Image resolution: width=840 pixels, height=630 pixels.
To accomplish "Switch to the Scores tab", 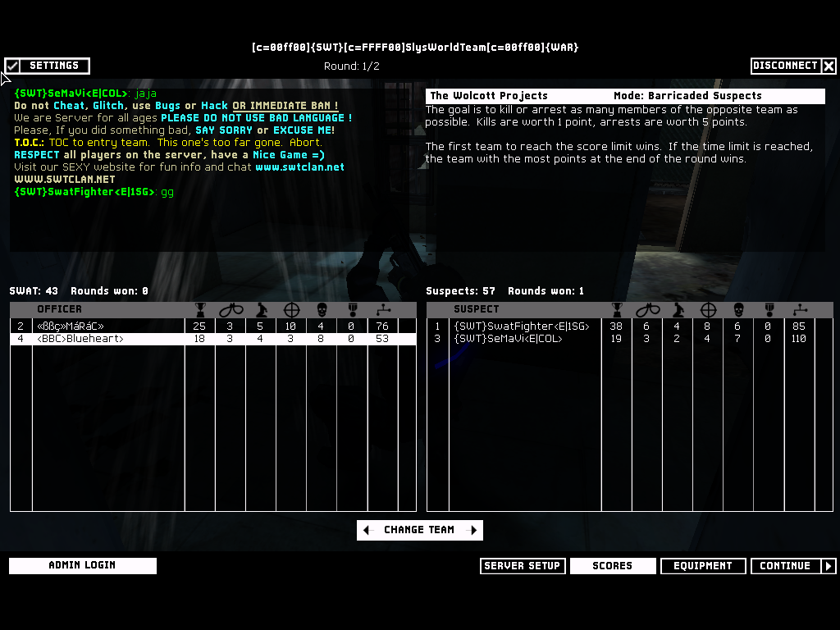I will [613, 566].
